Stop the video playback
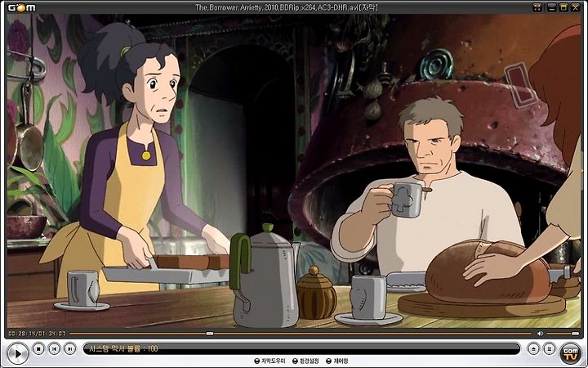Screen dimensions: 588x368 (38, 349)
